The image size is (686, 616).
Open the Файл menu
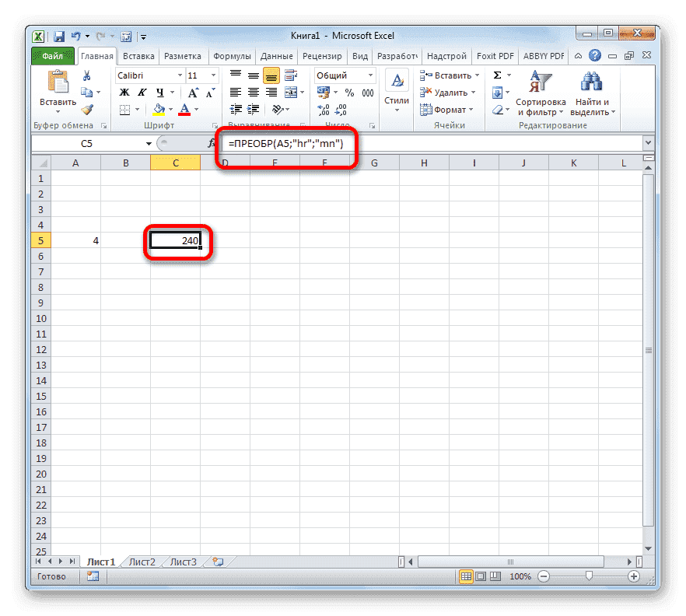point(54,55)
